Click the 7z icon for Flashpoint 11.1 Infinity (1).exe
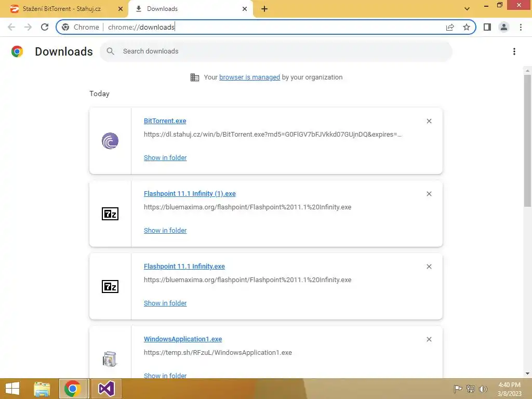Screen dimensions: 532x399 110,214
